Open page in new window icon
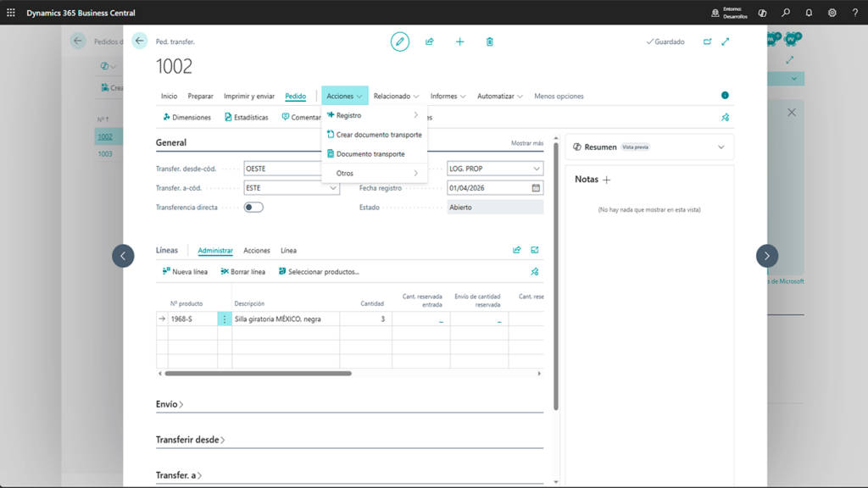This screenshot has height=488, width=868. (x=707, y=42)
